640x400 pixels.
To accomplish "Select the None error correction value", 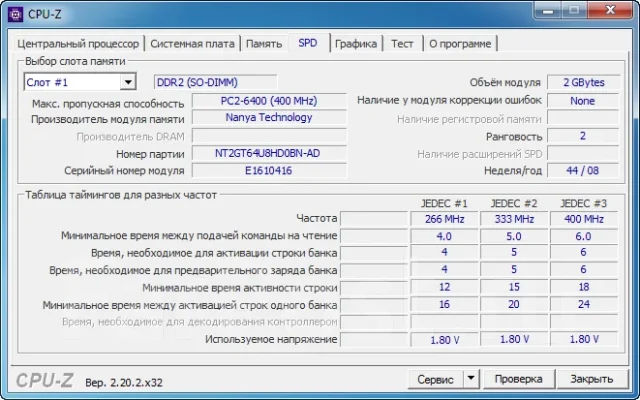I will tap(583, 101).
